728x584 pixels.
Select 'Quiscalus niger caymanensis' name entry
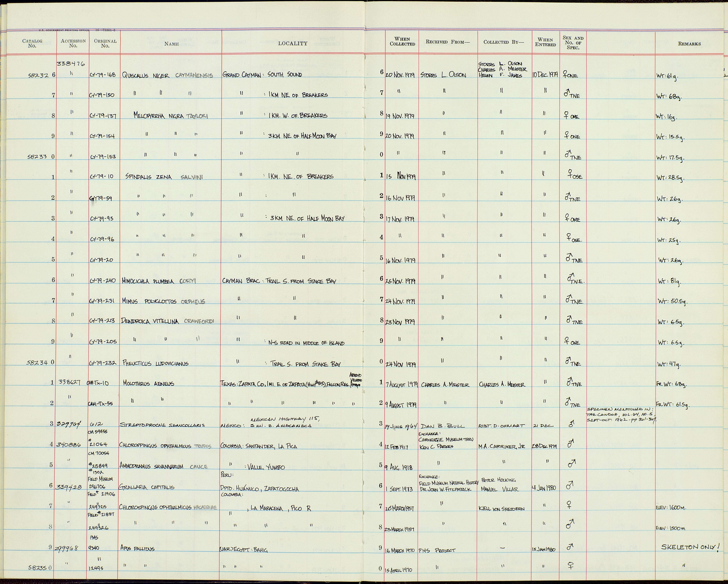167,76
